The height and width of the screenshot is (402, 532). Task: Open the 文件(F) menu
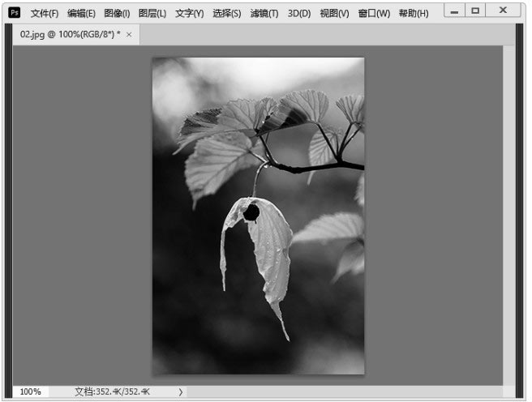(45, 14)
